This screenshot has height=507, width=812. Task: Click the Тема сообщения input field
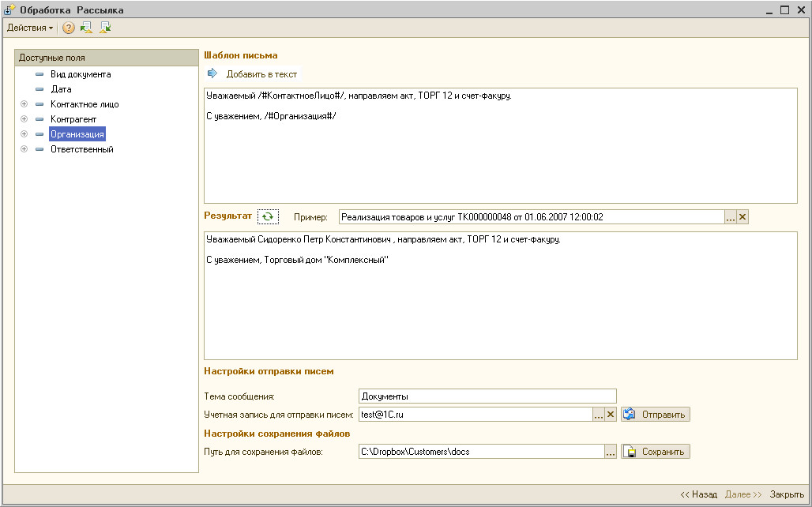[x=487, y=396]
